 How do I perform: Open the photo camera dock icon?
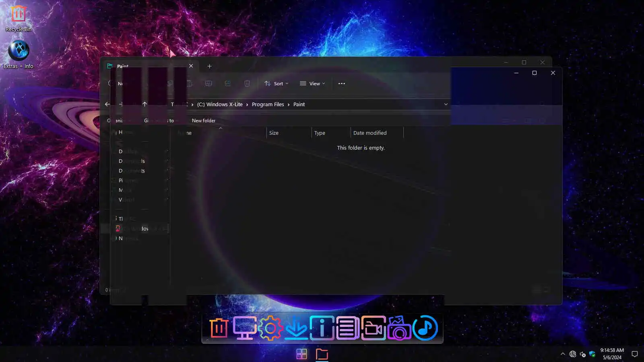pos(399,328)
